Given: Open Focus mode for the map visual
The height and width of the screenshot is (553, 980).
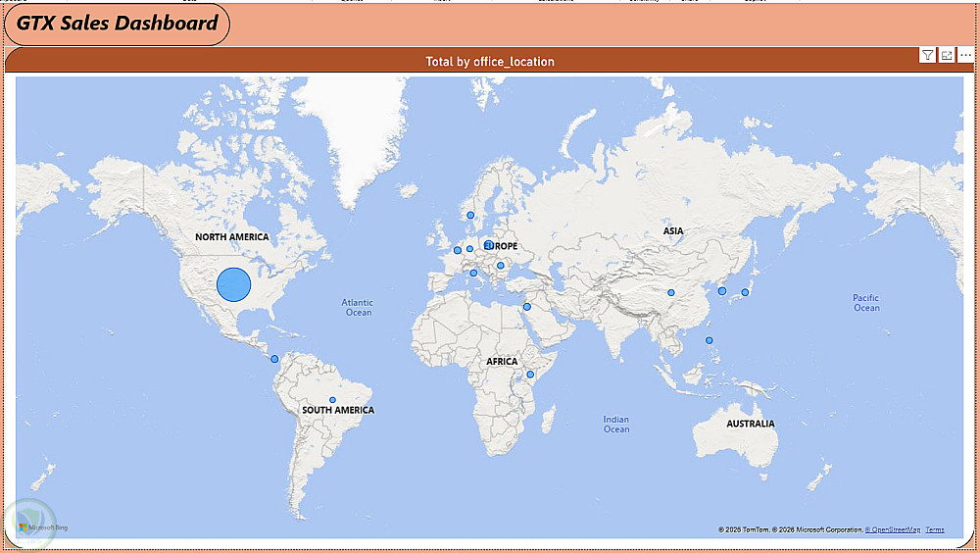Looking at the screenshot, I should [x=947, y=56].
